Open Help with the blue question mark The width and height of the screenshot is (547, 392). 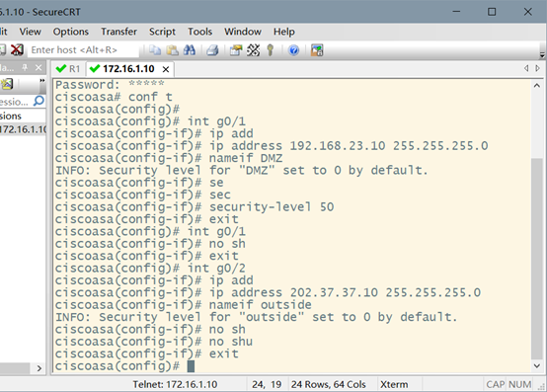(293, 50)
